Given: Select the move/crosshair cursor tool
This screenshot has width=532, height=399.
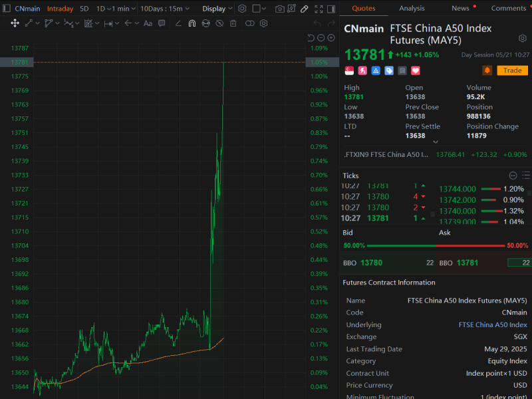Looking at the screenshot, I should point(15,23).
